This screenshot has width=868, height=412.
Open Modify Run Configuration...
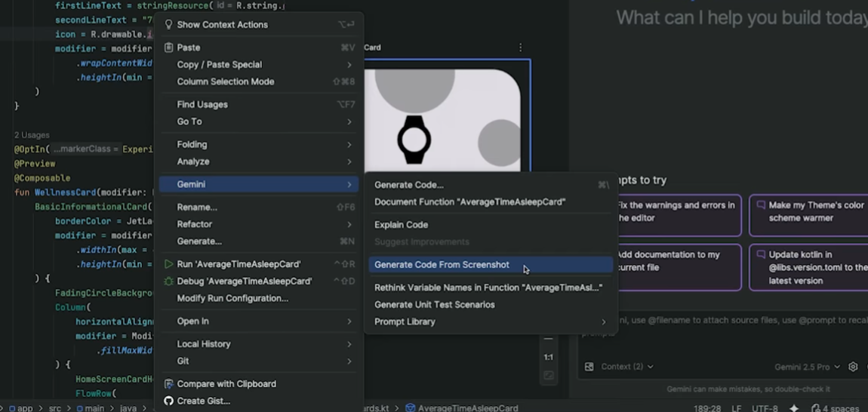pyautogui.click(x=259, y=299)
